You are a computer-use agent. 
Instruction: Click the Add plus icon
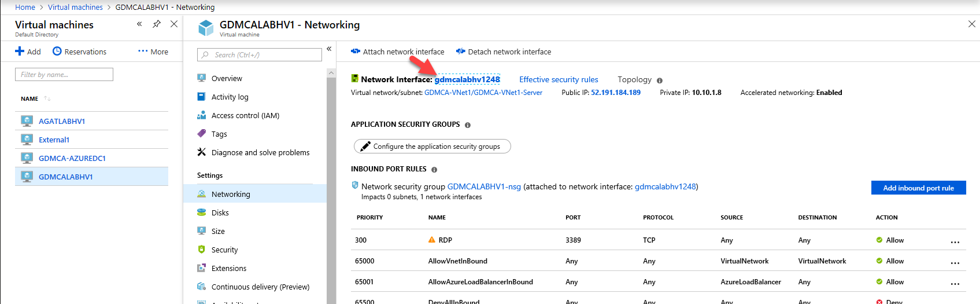click(20, 52)
